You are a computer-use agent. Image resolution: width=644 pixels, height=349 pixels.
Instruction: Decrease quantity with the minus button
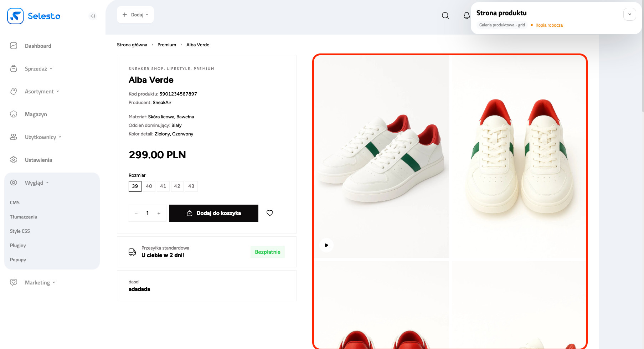pyautogui.click(x=136, y=213)
